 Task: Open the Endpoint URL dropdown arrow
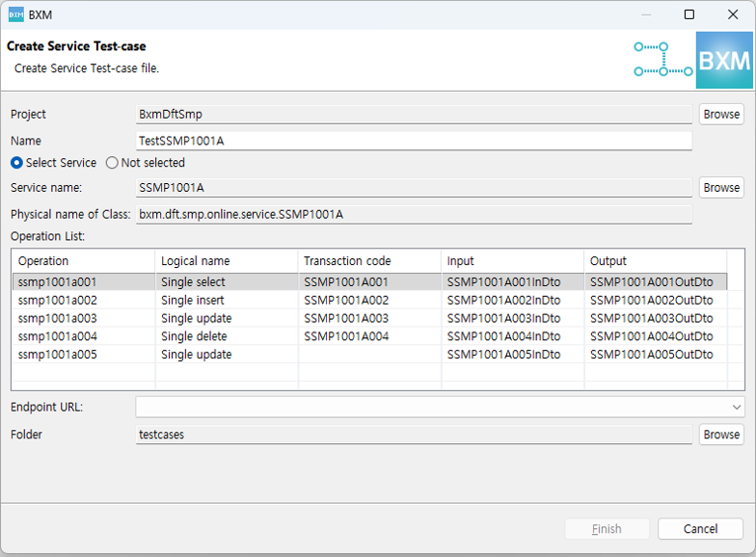click(x=737, y=407)
